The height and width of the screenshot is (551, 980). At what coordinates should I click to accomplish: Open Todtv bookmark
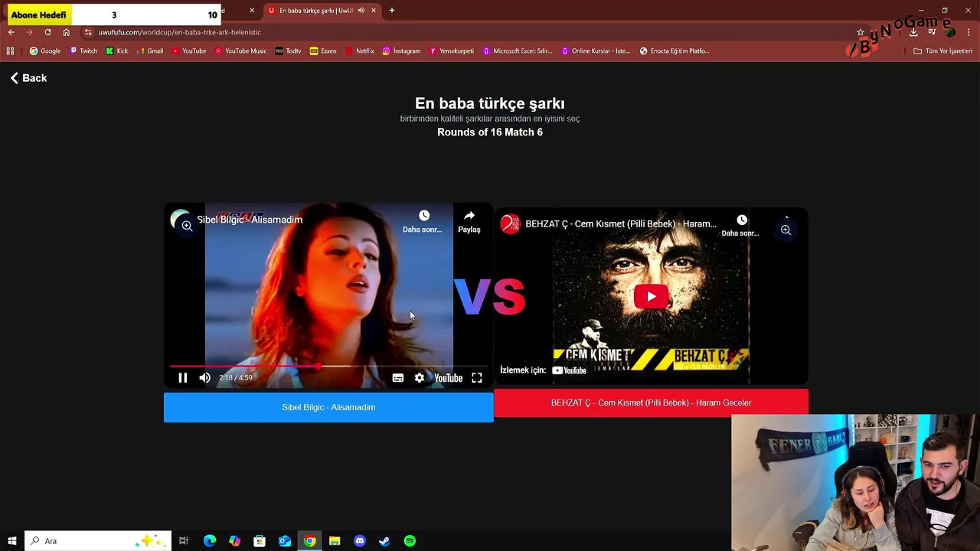[289, 51]
